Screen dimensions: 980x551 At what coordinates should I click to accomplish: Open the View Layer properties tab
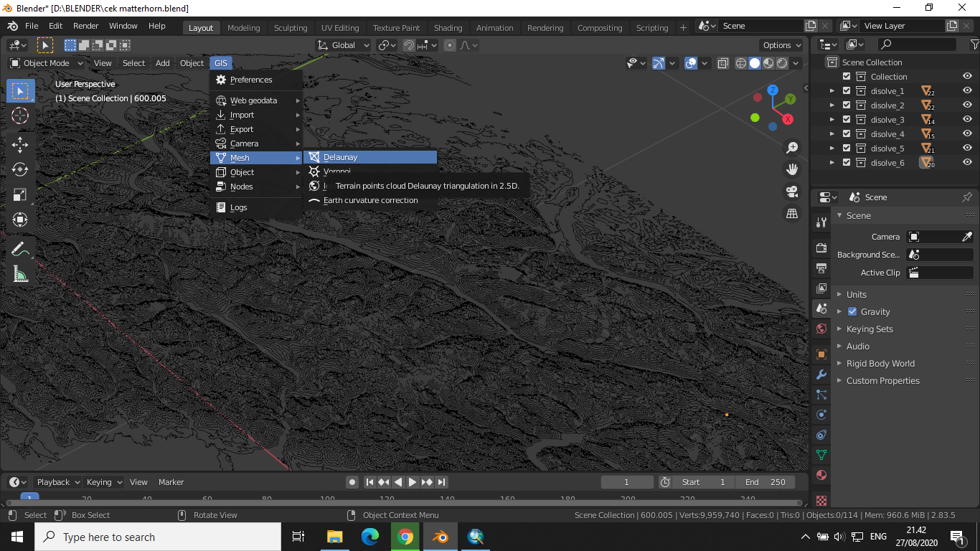click(x=821, y=288)
